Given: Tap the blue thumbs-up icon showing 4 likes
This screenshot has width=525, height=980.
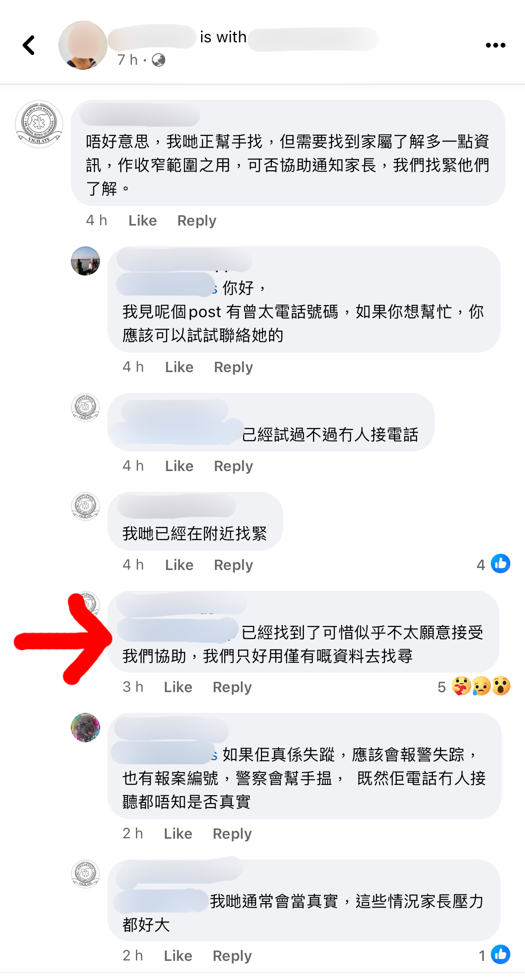Looking at the screenshot, I should [500, 564].
